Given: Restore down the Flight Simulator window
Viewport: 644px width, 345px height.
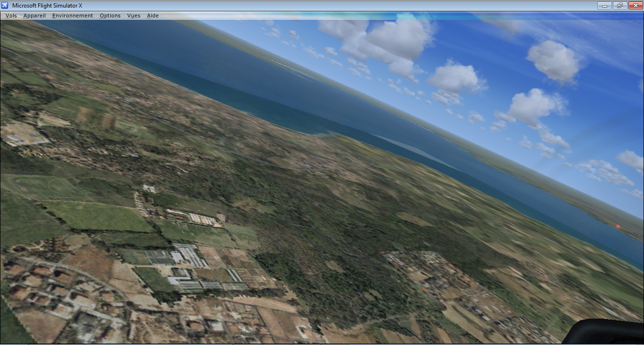Looking at the screenshot, I should click(619, 5).
